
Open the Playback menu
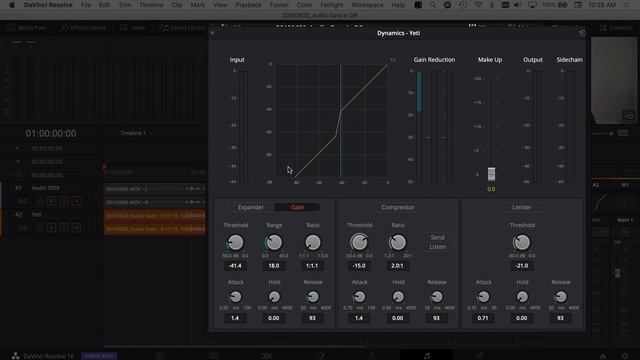[248, 5]
